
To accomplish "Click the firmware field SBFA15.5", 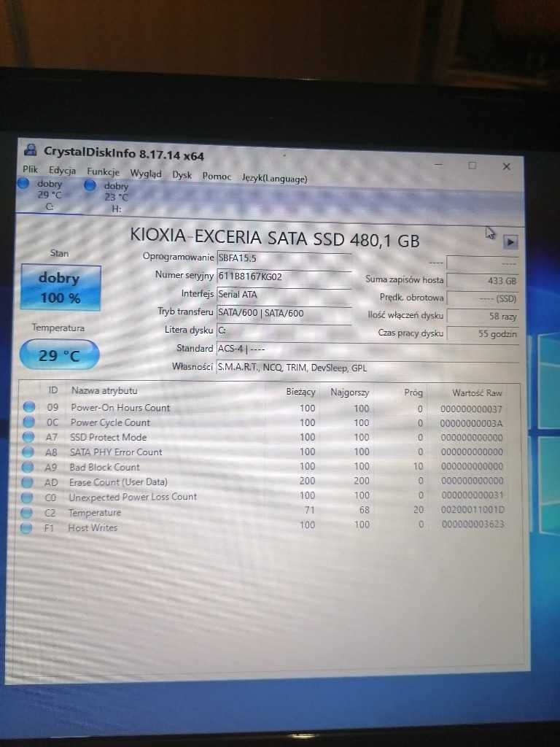I will point(284,258).
